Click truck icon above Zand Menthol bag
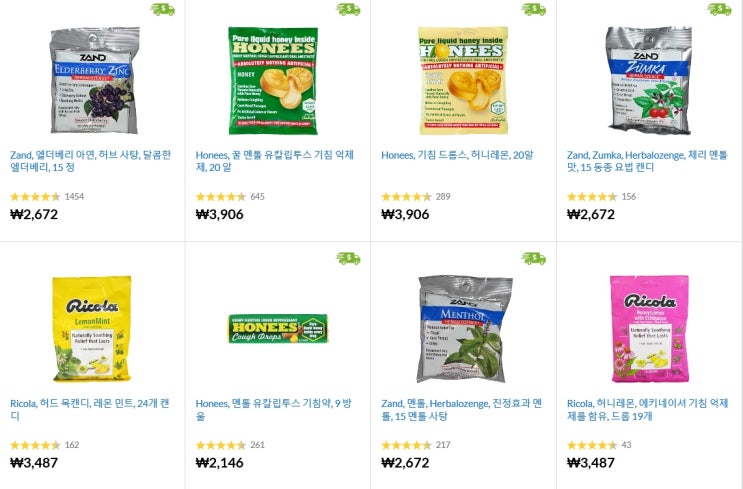Screen dimensions: 743x489 pos(534,258)
